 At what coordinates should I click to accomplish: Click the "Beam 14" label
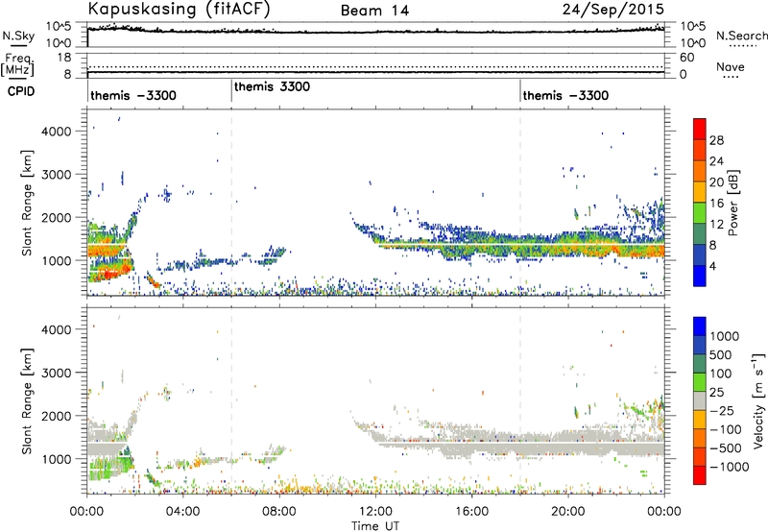click(x=374, y=11)
